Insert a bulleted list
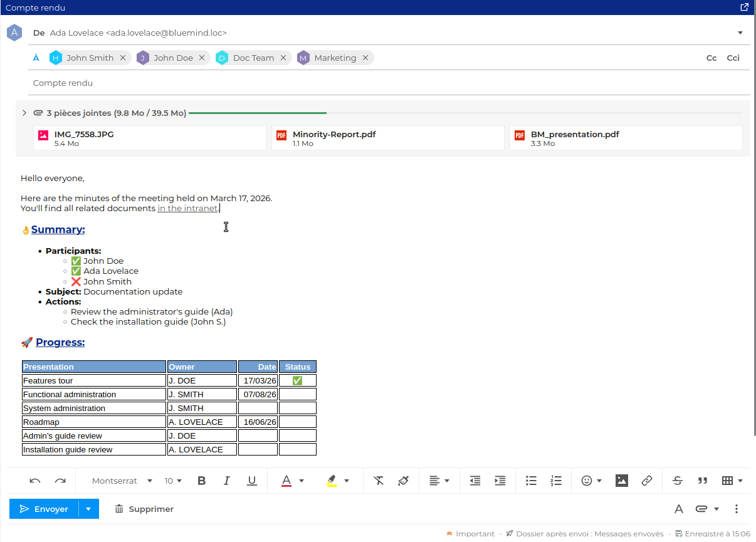The image size is (756, 542). click(x=531, y=481)
